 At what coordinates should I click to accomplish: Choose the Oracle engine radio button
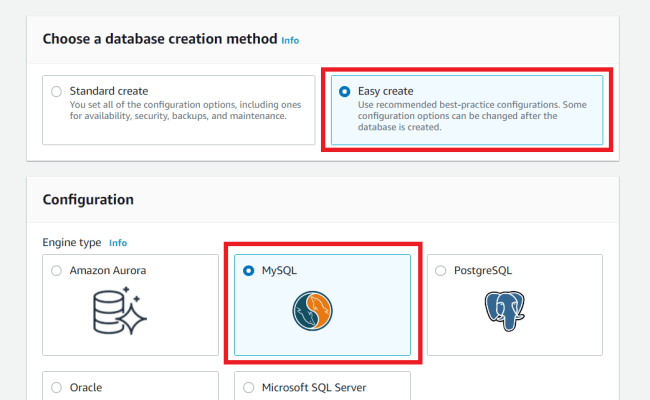(x=56, y=388)
